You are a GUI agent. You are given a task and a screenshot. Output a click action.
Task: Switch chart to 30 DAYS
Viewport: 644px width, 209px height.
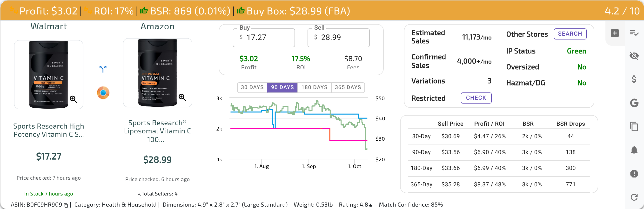pyautogui.click(x=252, y=87)
